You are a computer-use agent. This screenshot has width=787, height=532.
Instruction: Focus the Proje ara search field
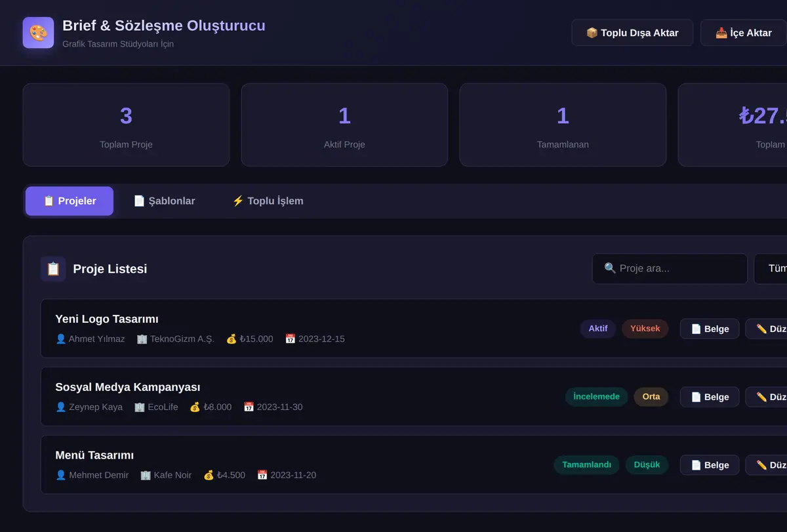click(x=670, y=269)
